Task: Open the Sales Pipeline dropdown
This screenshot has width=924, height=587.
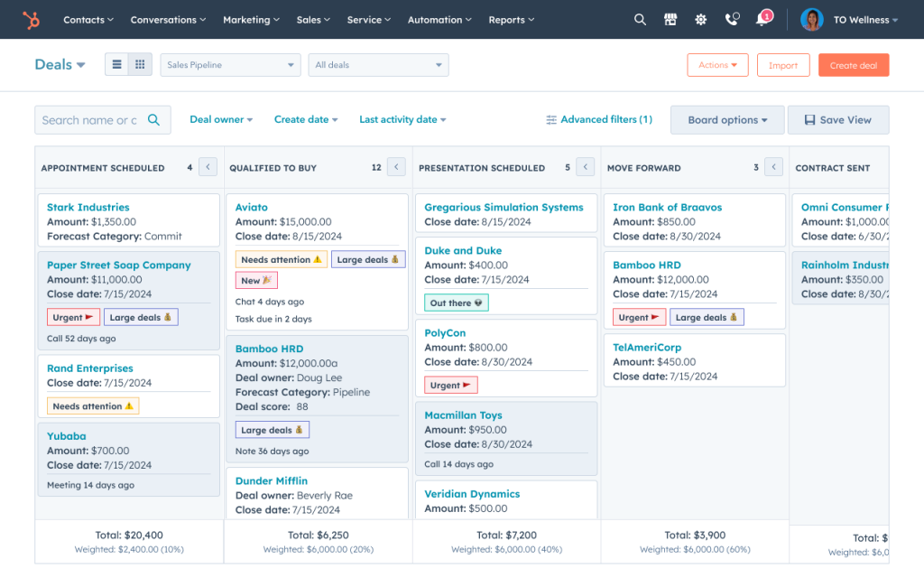Action: [230, 64]
